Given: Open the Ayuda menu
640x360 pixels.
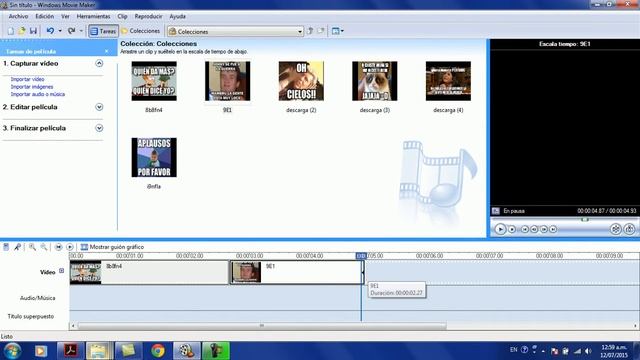Looking at the screenshot, I should [178, 16].
